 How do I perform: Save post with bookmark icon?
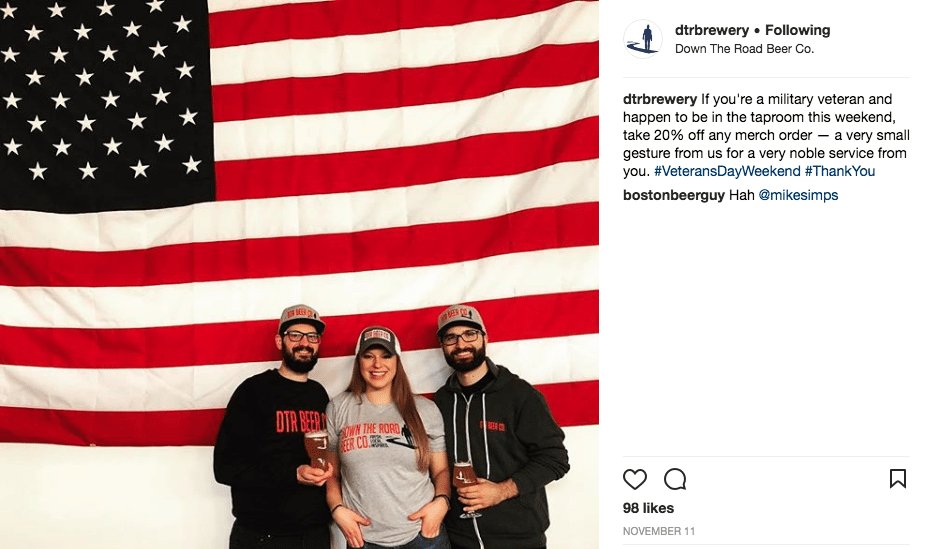898,478
